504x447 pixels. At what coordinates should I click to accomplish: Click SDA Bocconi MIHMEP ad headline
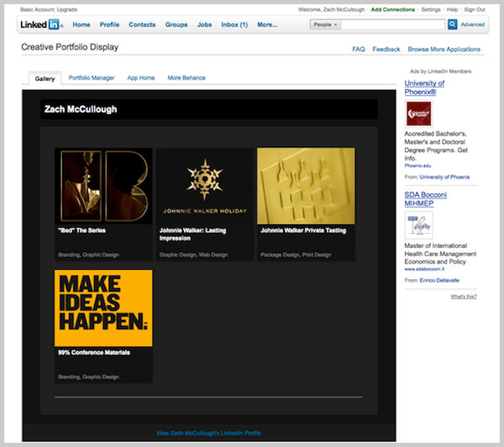[x=425, y=199]
